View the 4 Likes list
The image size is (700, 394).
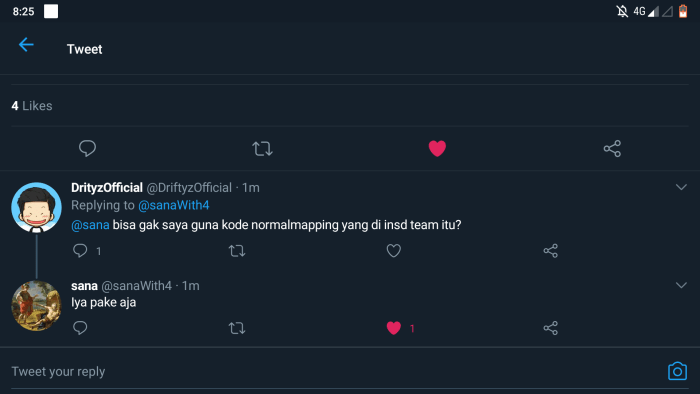tap(32, 106)
